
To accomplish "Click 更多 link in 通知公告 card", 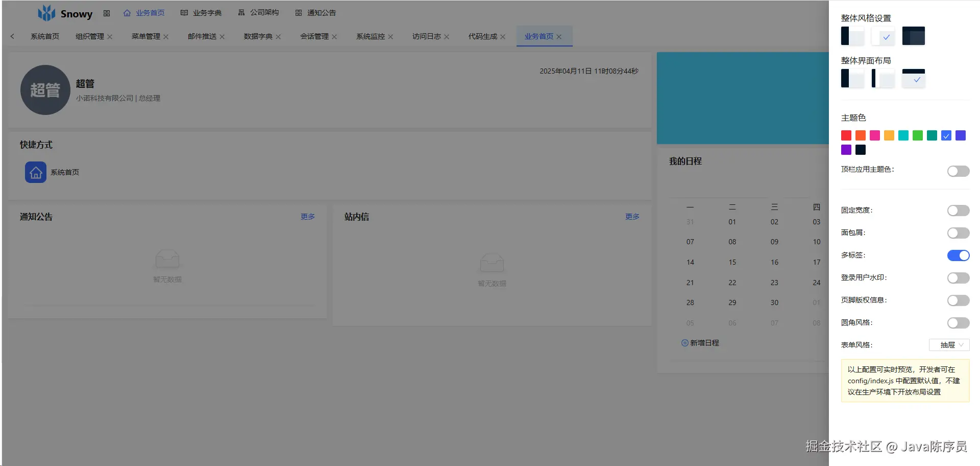I will [308, 217].
